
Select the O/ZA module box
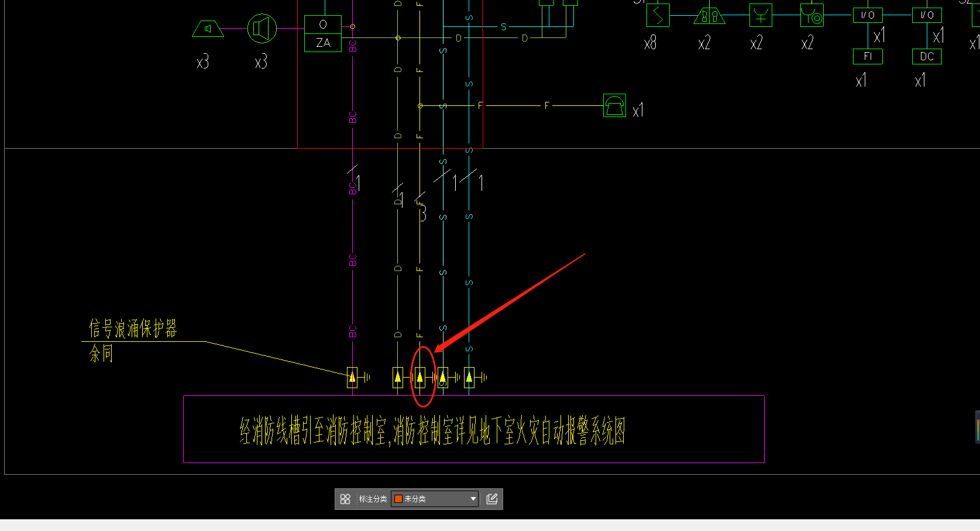(323, 33)
